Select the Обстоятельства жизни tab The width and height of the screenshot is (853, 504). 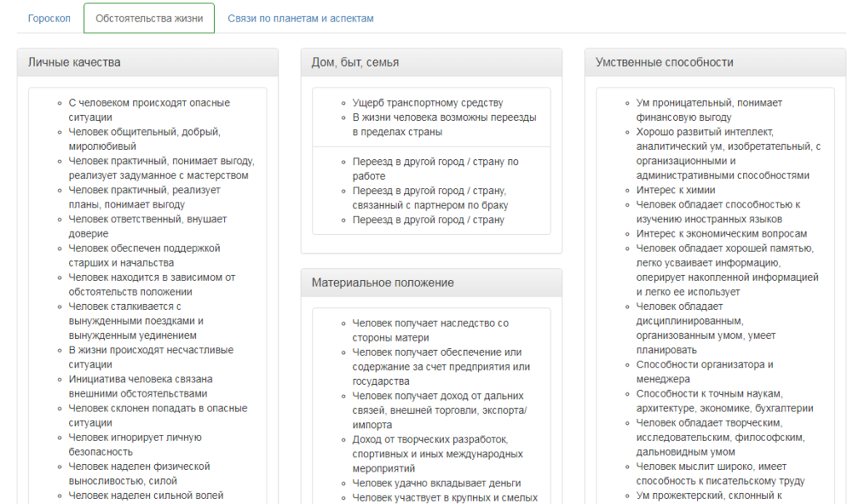click(149, 18)
